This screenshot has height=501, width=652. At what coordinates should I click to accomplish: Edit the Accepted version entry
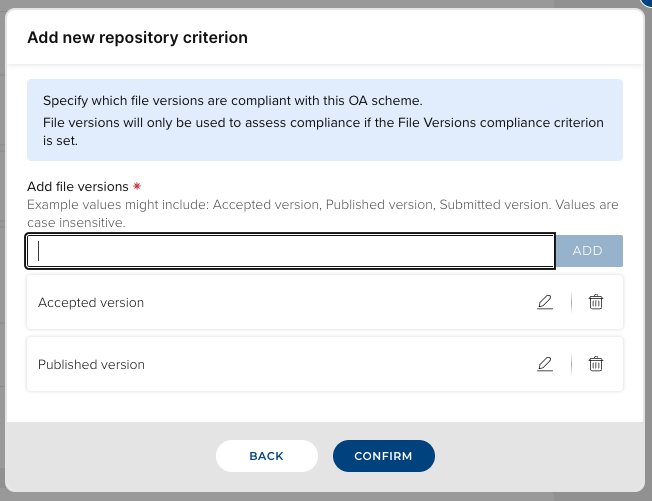pyautogui.click(x=544, y=302)
